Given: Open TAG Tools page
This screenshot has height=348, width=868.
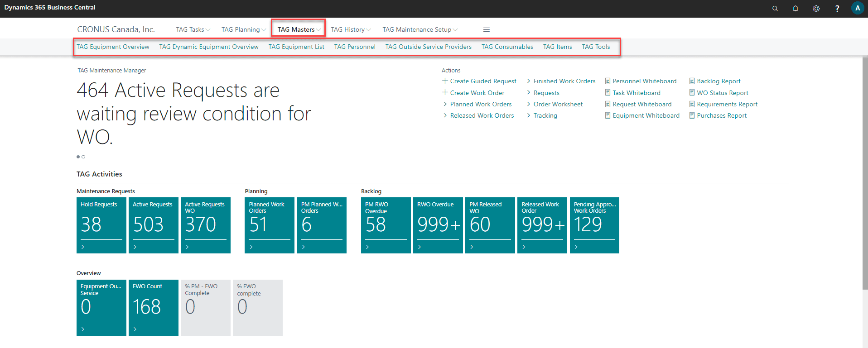Looking at the screenshot, I should 596,47.
